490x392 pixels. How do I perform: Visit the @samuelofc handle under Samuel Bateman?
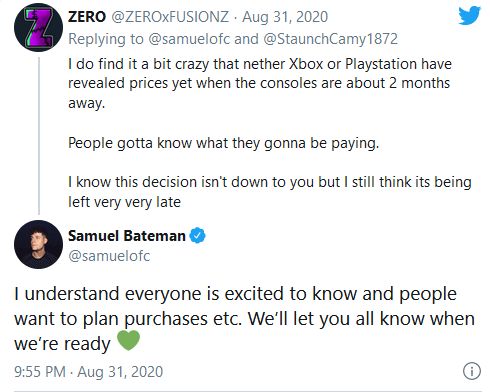(x=109, y=256)
